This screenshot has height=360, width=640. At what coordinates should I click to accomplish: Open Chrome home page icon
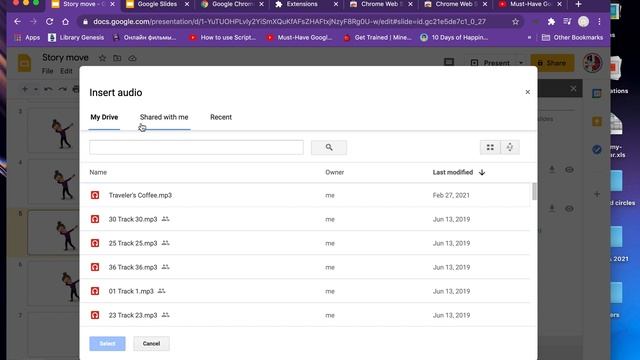point(65,21)
